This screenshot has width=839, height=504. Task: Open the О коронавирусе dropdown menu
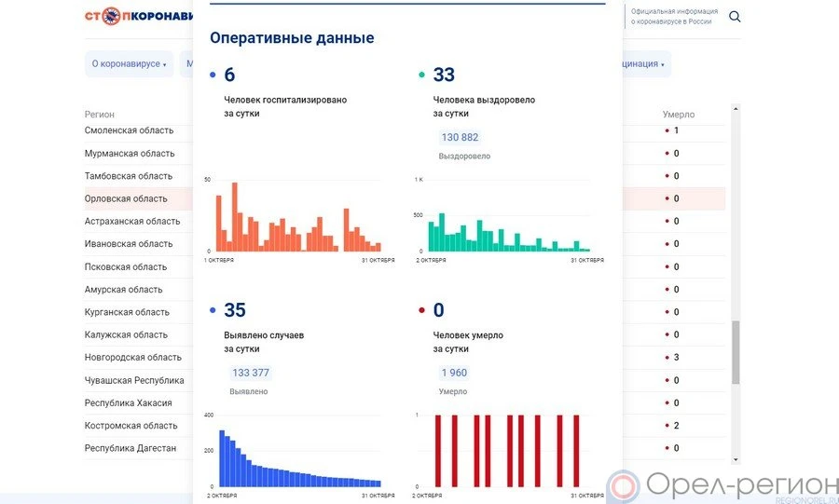tap(129, 64)
